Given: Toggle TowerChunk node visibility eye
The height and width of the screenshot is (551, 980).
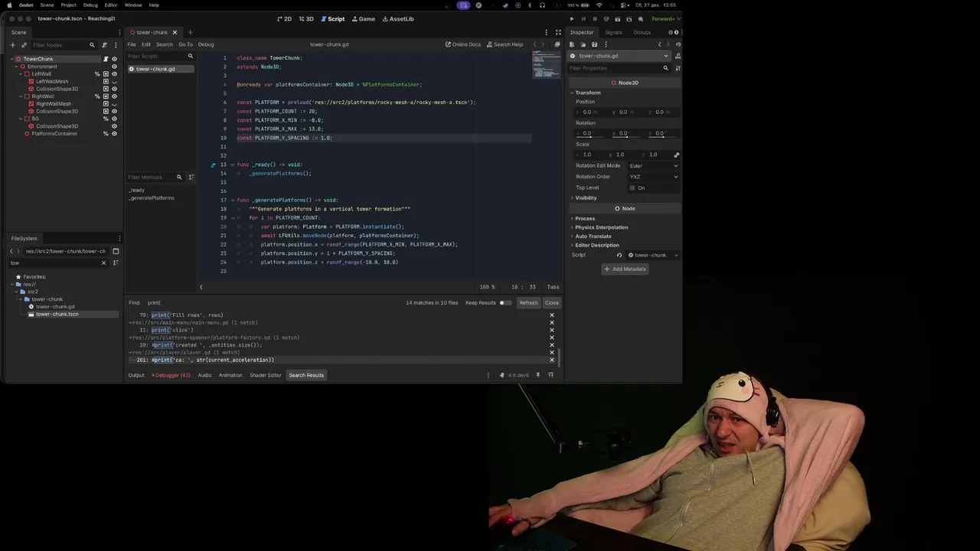Looking at the screenshot, I should pos(114,59).
